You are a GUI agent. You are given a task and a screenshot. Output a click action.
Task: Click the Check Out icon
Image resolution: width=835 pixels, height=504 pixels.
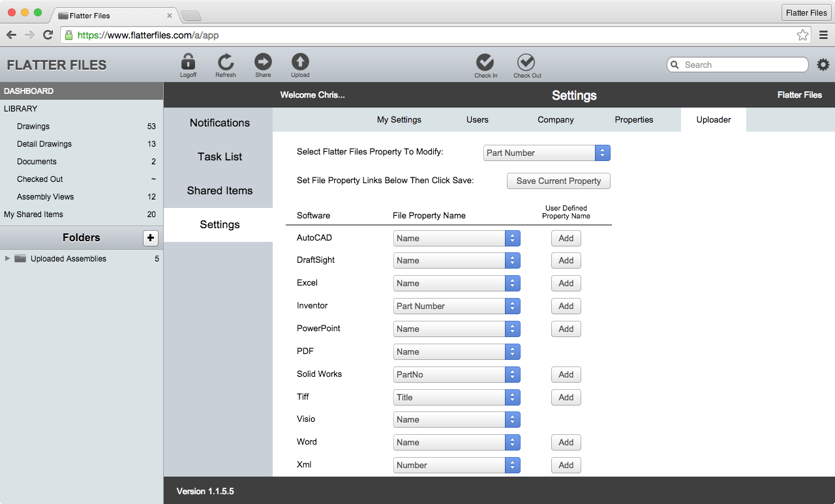click(526, 62)
